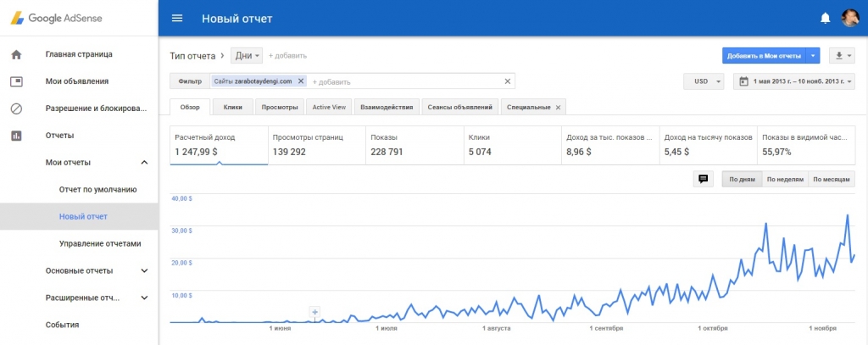The image size is (868, 345).
Task: Open Отчет по умолчанию in sidebar
Action: click(97, 190)
